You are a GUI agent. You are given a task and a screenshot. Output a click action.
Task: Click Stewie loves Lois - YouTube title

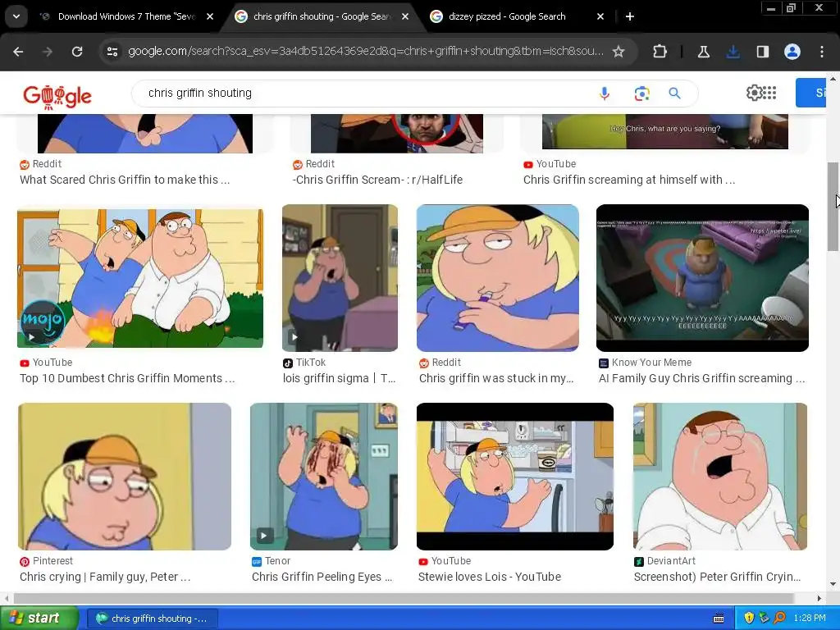click(489, 577)
